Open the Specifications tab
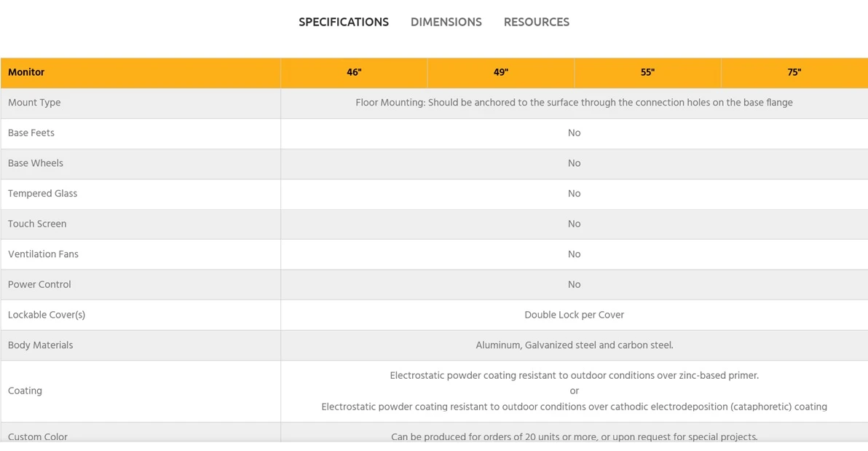868x451 pixels. coord(344,22)
